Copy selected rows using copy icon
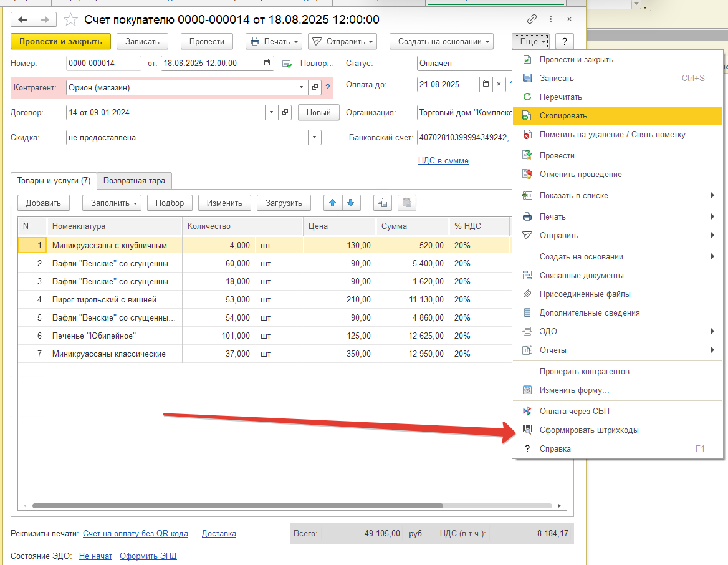Screen dimensions: 728x565 383,203
